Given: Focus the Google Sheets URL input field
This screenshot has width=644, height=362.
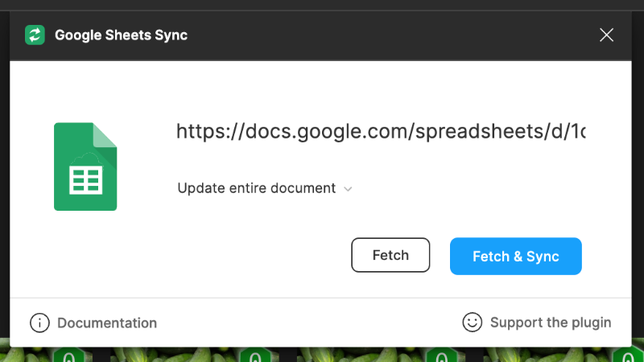Looking at the screenshot, I should pos(381,131).
